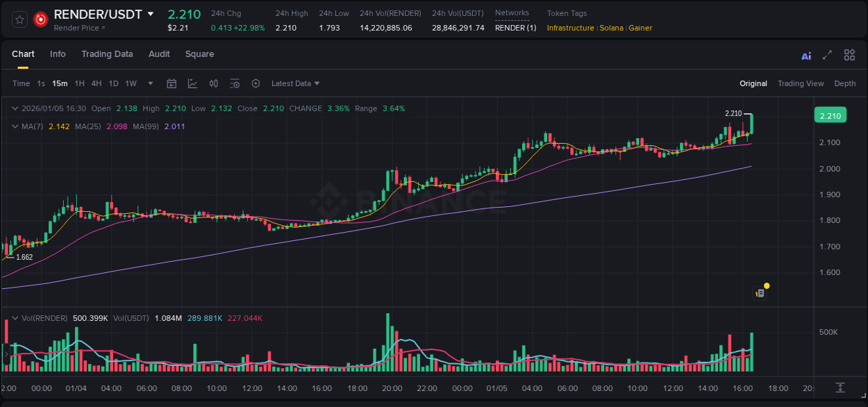Screen dimensions: 868x407
Task: Click the Render token logo
Action: point(40,19)
